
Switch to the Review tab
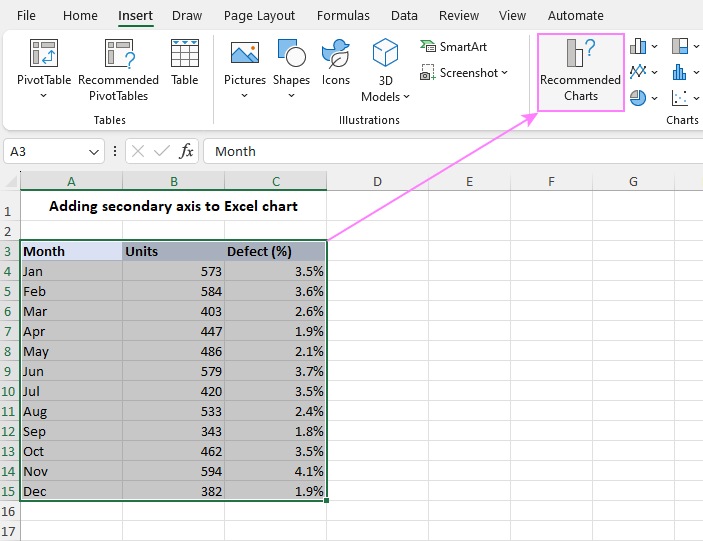click(459, 15)
